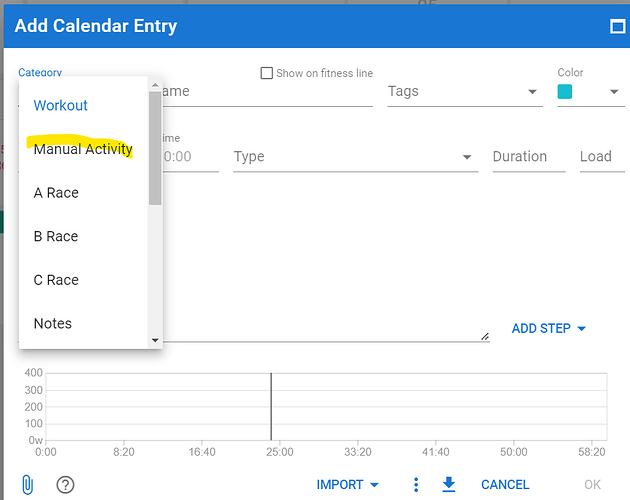Open the three-dot more options menu
630x500 pixels.
(x=416, y=485)
